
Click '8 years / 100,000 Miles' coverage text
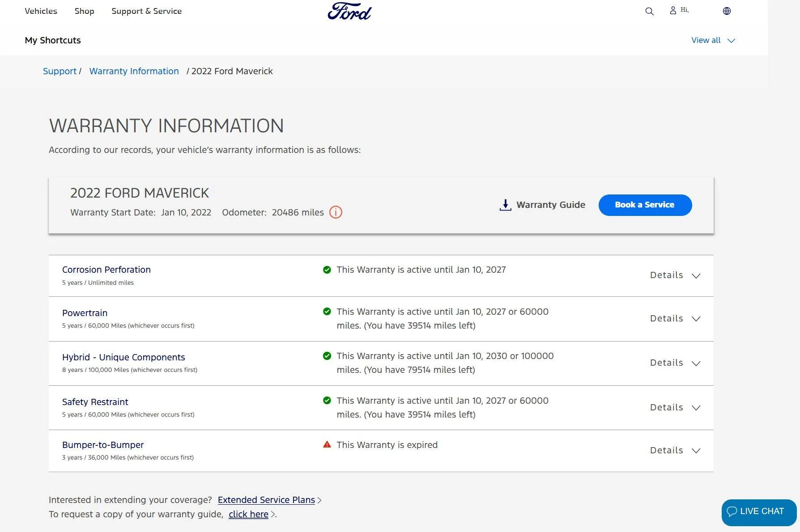(130, 370)
